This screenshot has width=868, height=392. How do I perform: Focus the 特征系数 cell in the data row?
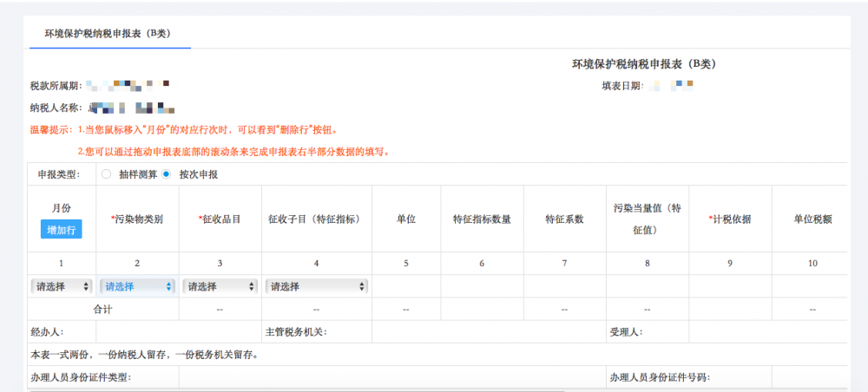pyautogui.click(x=564, y=286)
